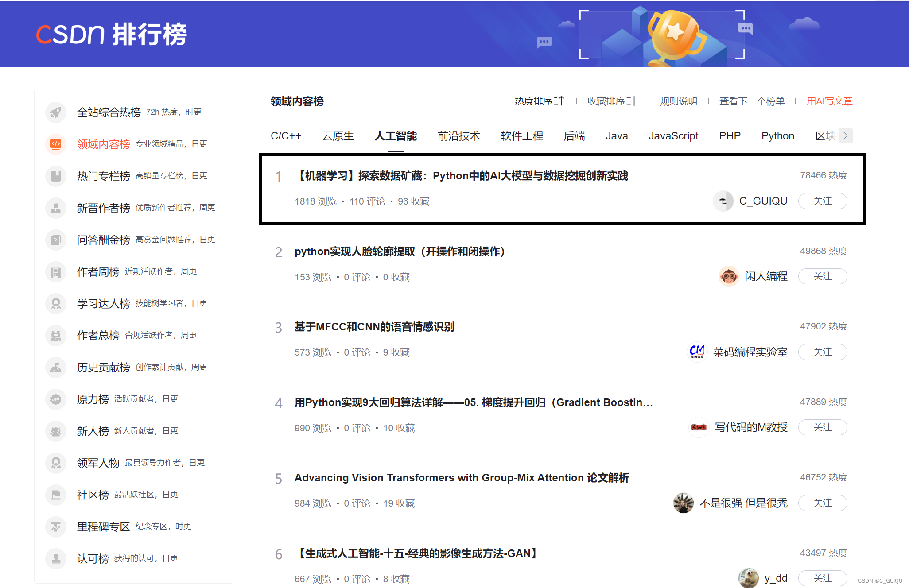909x588 pixels.
Task: Expand more category tabs with right chevron
Action: (x=845, y=135)
